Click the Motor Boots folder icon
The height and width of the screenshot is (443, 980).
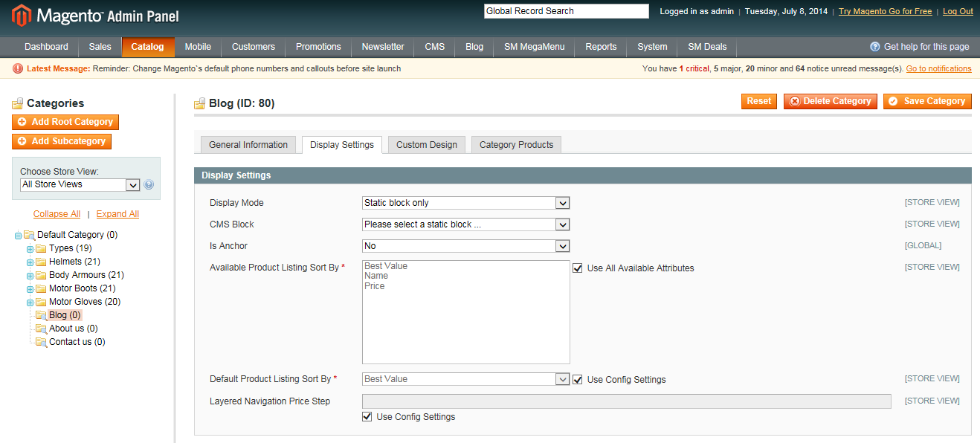point(41,288)
